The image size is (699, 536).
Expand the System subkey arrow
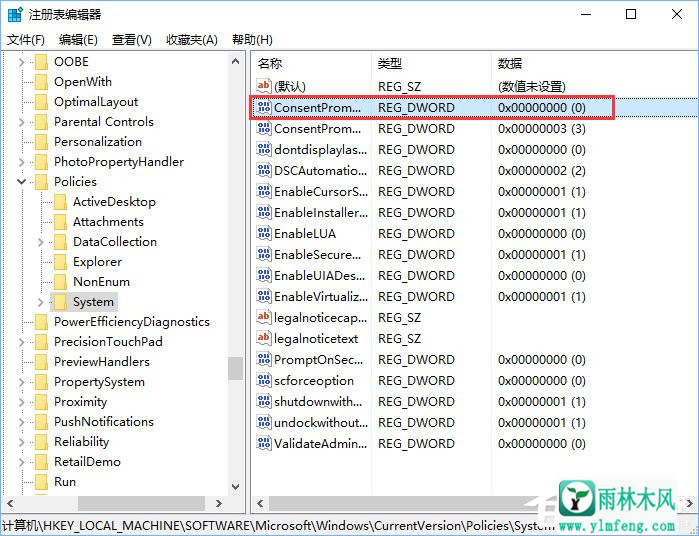coord(41,302)
